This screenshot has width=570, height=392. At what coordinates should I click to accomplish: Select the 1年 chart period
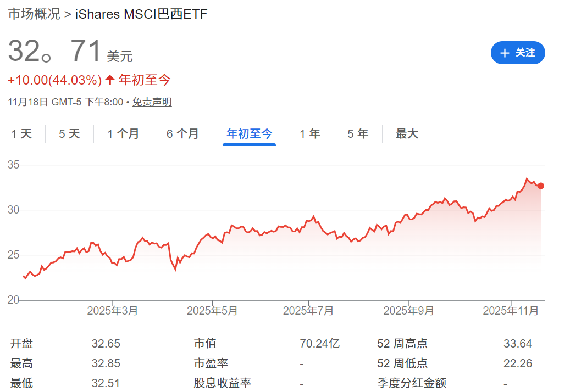(x=310, y=133)
